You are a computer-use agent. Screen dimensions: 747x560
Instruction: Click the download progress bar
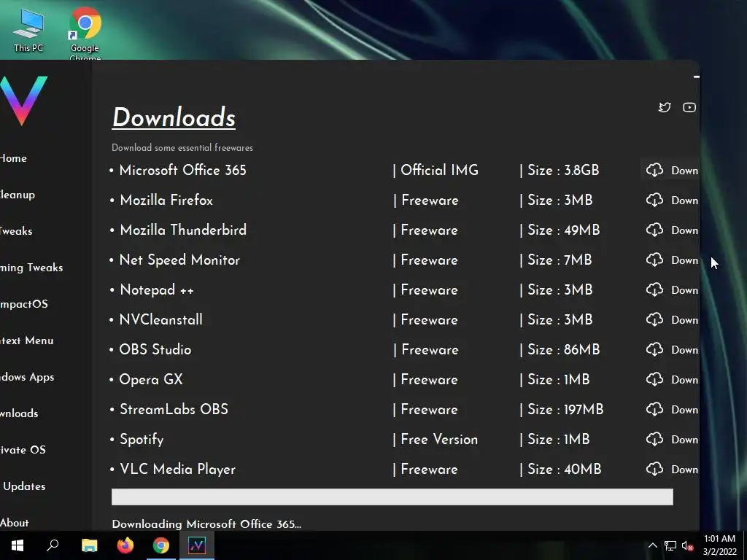[392, 497]
